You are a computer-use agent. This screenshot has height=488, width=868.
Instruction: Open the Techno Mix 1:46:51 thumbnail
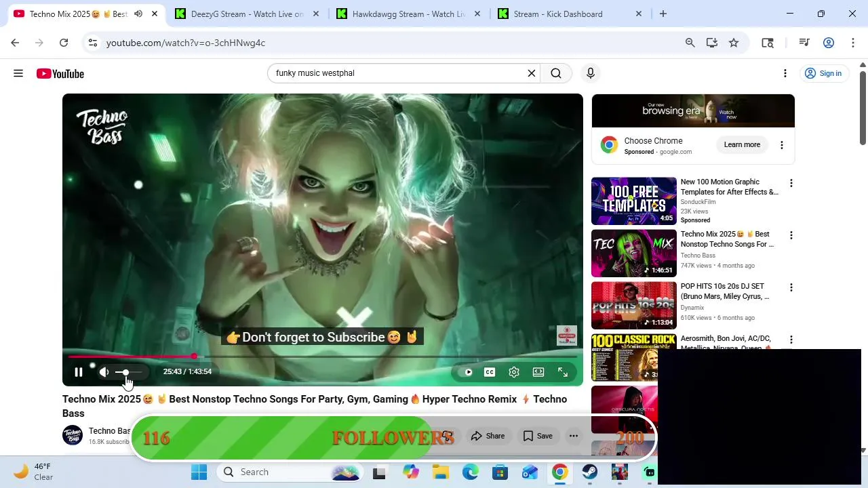click(x=634, y=253)
